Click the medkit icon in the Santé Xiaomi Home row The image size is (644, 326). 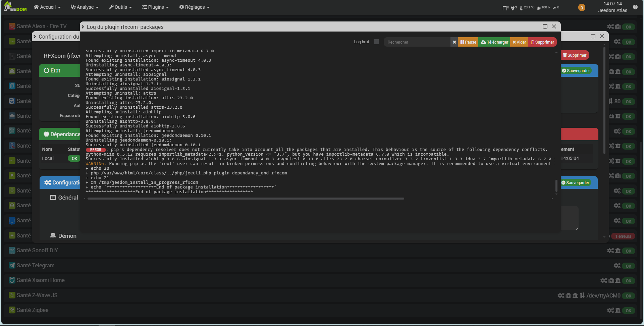611,280
